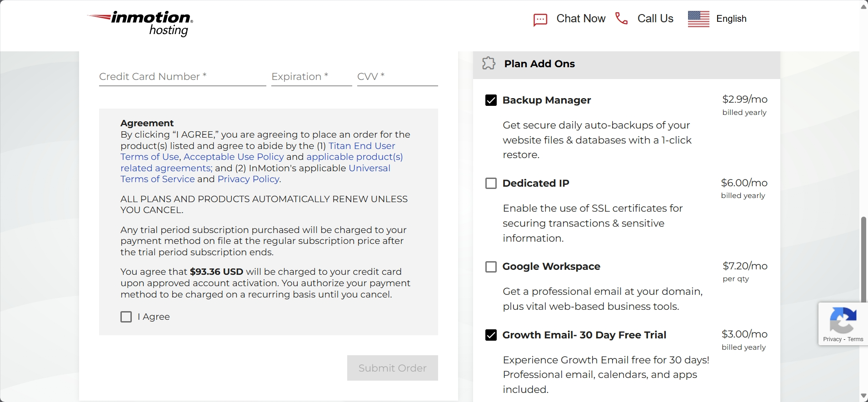Enable the Google Workspace add-on
This screenshot has width=868, height=402.
[491, 267]
